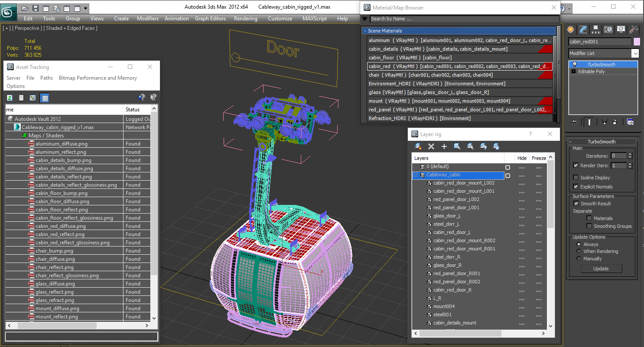Viewport: 644px width, 347px height.
Task: Click the Freeze column header in Layer dialog
Action: [x=539, y=158]
